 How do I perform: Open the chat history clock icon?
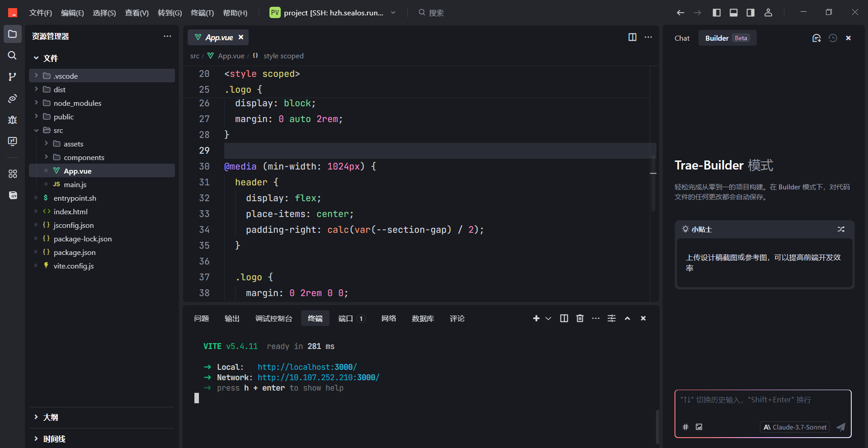click(833, 38)
